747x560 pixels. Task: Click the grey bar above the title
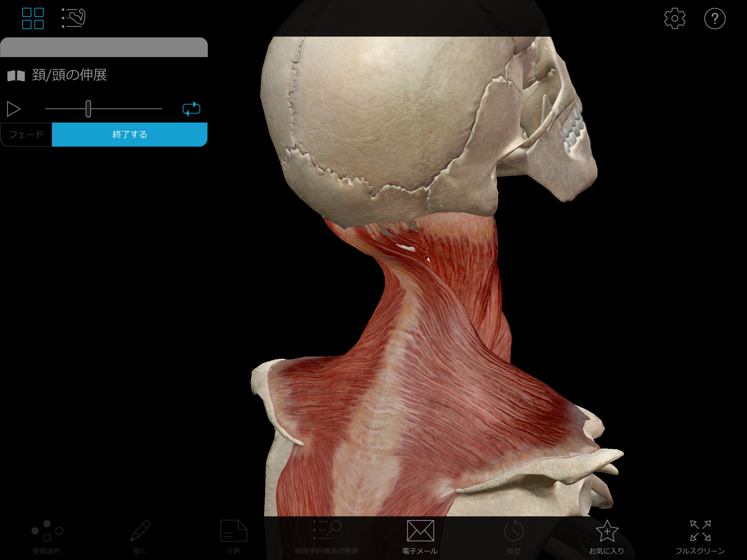point(104,47)
